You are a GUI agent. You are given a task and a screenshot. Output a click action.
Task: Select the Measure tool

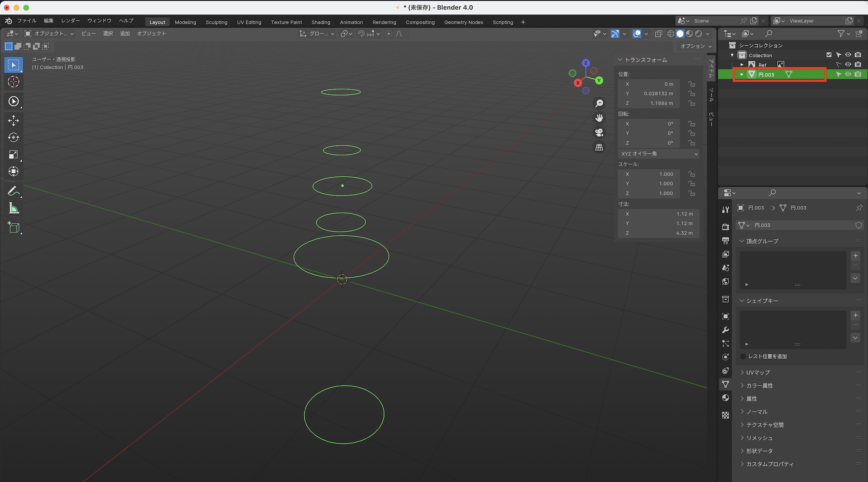pyautogui.click(x=13, y=208)
